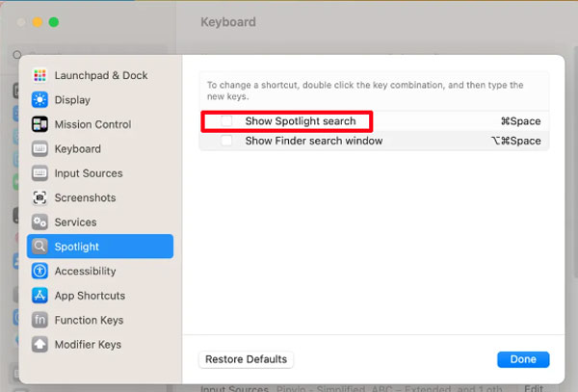Screen dimensions: 578x392
Task: Select the Modifier Keys arrow icon
Action: [39, 345]
